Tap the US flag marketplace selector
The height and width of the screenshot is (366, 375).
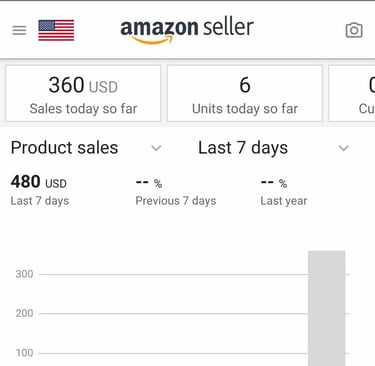(56, 30)
